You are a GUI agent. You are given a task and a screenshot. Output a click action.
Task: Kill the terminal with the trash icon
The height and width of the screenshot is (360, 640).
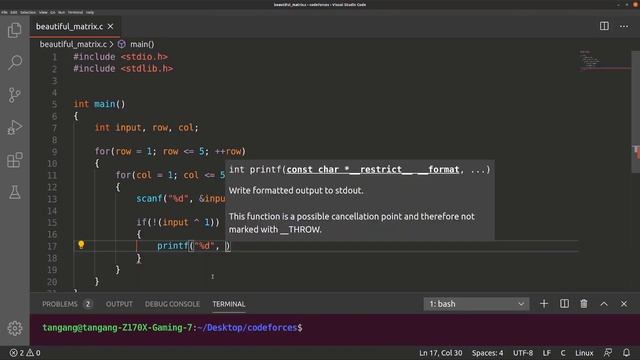[584, 304]
